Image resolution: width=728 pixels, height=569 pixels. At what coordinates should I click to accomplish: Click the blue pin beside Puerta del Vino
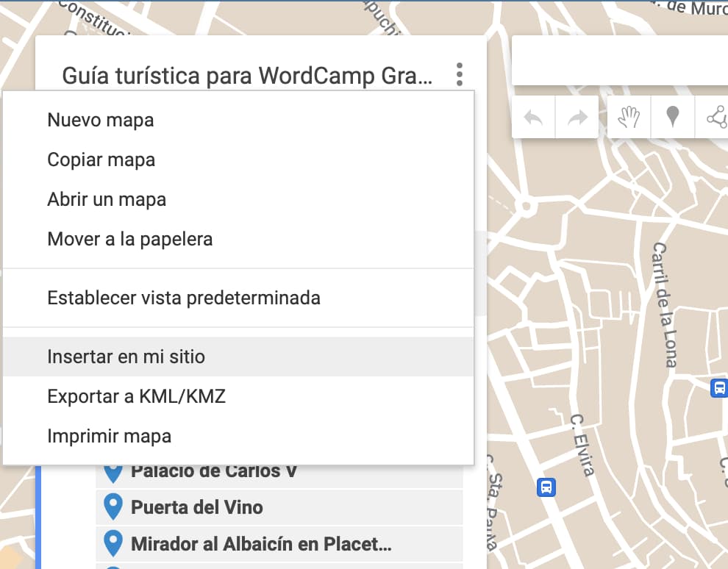coord(114,507)
